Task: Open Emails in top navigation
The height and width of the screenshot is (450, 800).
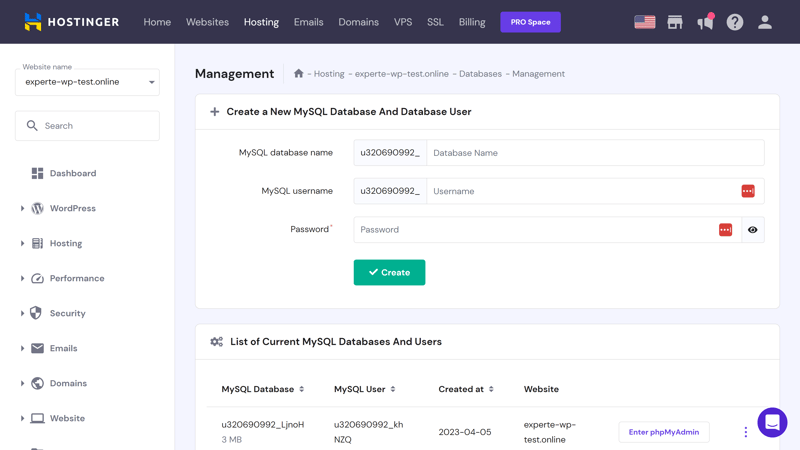Action: pyautogui.click(x=309, y=22)
